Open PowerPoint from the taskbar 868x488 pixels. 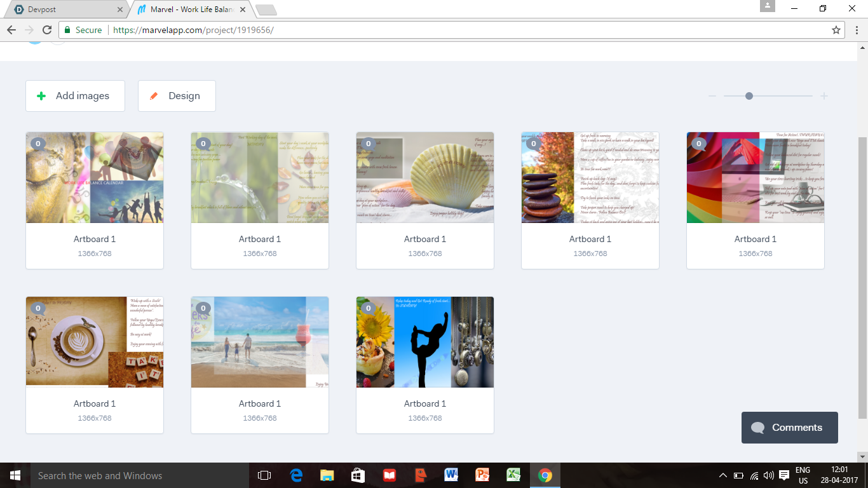click(x=482, y=475)
